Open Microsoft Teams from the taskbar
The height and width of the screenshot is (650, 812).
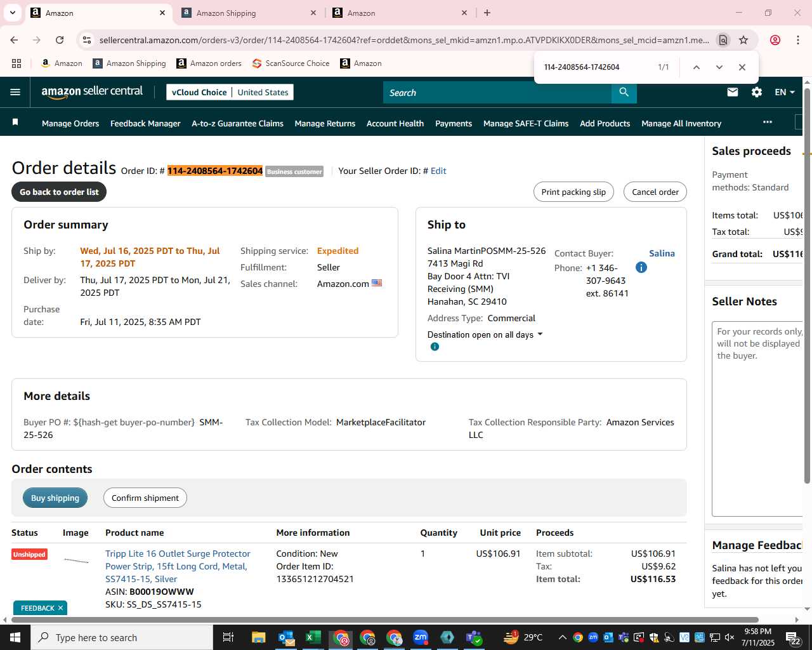474,637
